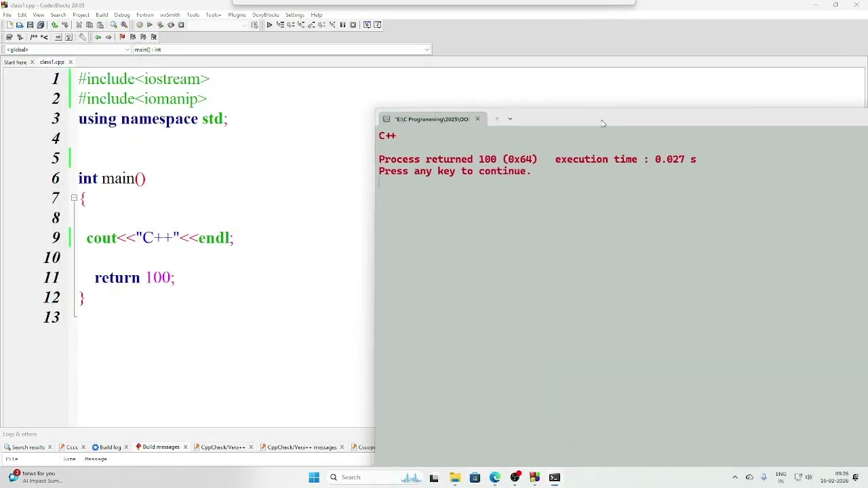Switch to the Start here tab
Viewport: 868px width, 488px height.
click(15, 62)
